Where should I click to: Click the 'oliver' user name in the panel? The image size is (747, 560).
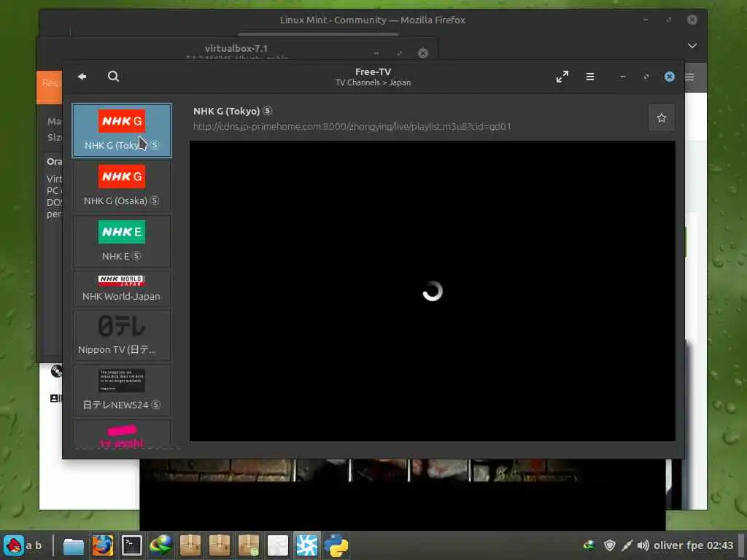point(668,545)
